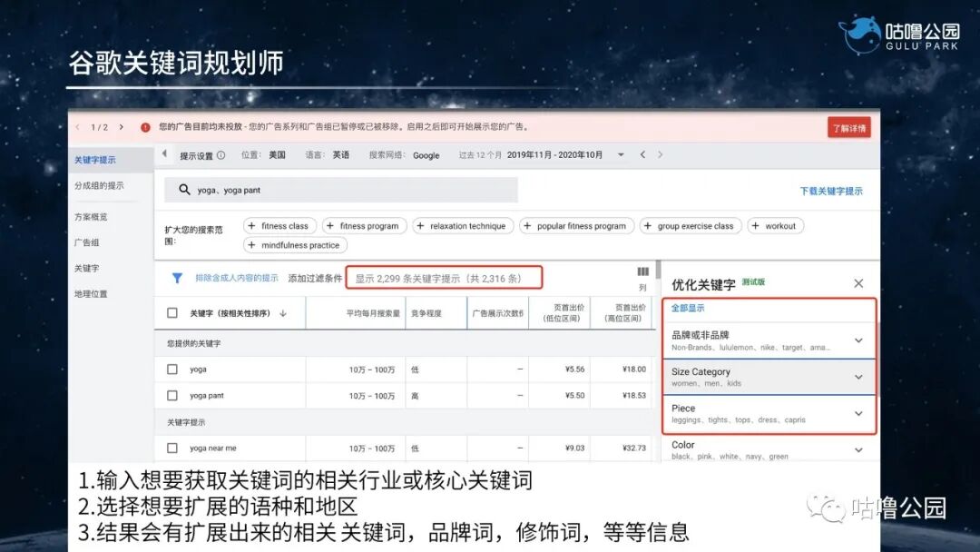Click the filter funnel icon
The image size is (980, 552).
pos(177,279)
